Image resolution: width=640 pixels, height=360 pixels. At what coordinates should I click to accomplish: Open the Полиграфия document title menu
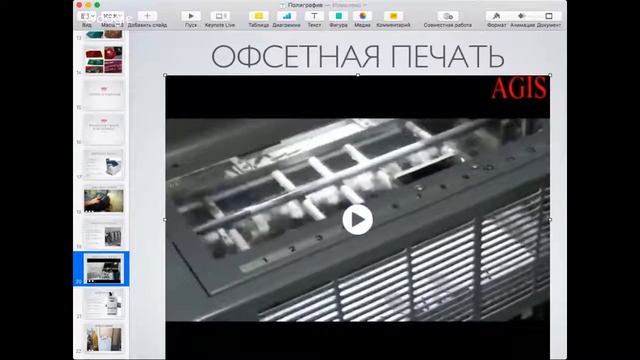305,5
